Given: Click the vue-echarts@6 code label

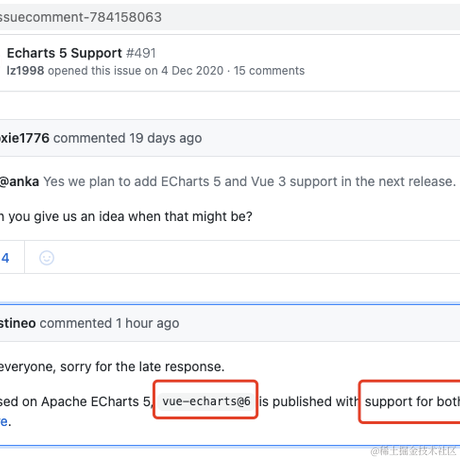Looking at the screenshot, I should point(206,401).
